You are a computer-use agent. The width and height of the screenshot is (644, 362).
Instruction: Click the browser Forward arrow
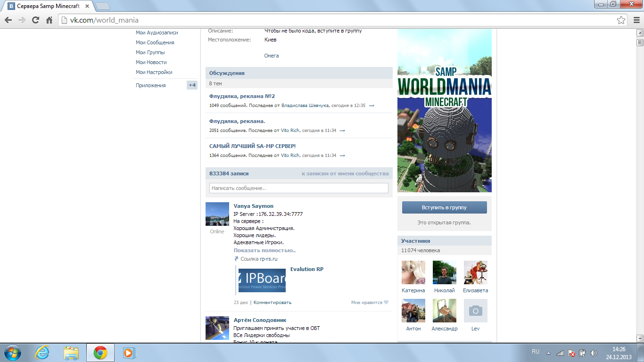[22, 20]
